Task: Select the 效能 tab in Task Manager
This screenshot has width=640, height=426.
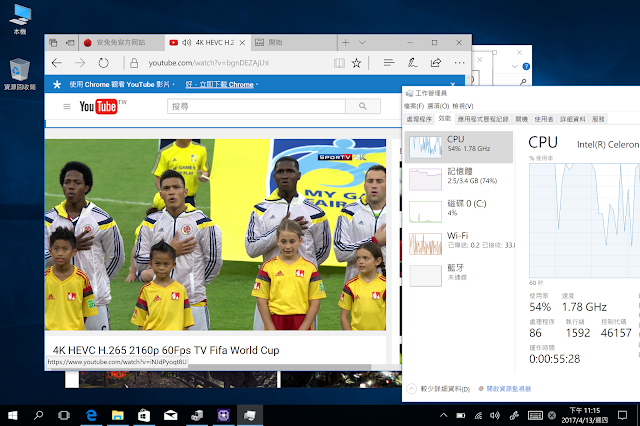Action: [444, 118]
